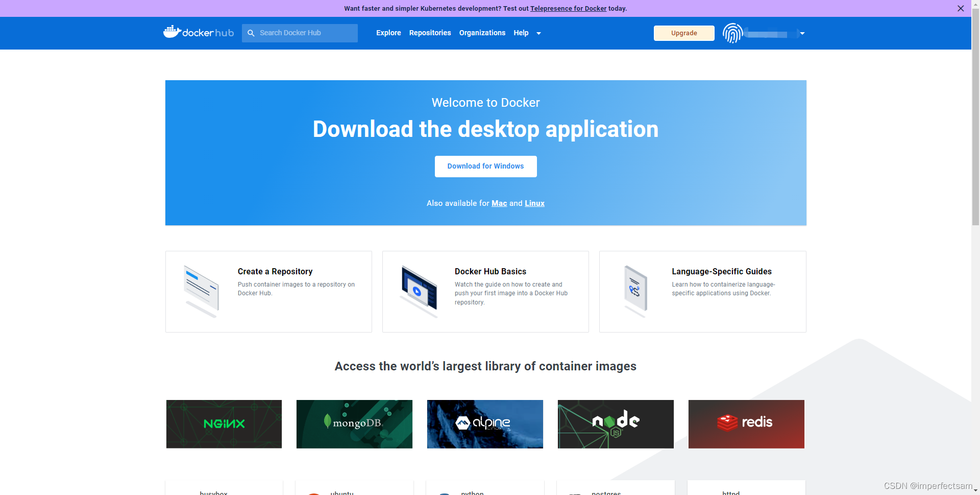Go to Repositories in the navbar
The image size is (980, 495).
430,33
